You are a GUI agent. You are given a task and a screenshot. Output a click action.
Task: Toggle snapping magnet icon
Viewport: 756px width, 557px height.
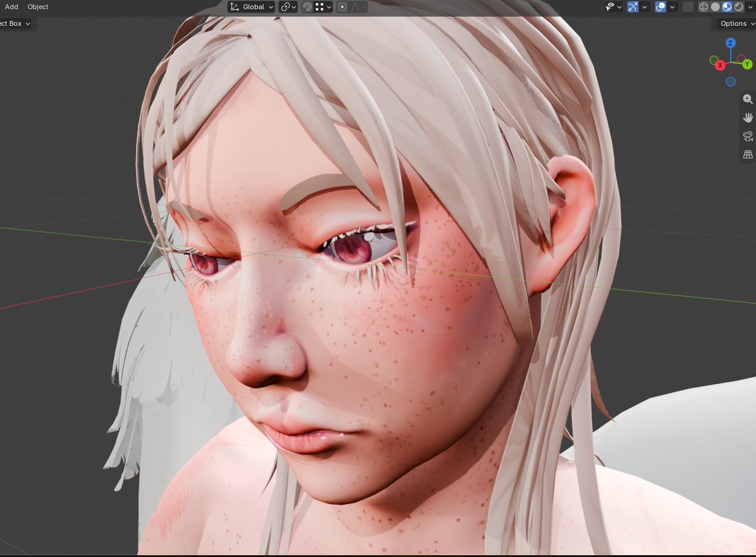click(x=306, y=7)
